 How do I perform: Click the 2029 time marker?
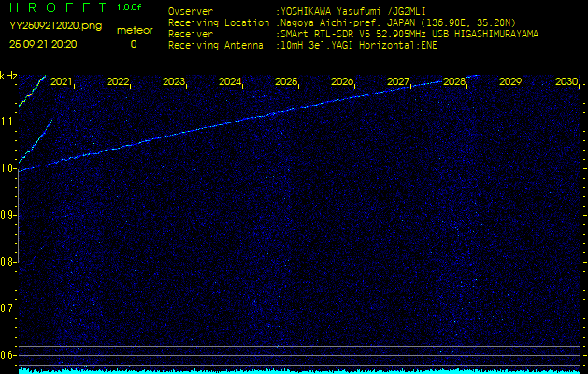510,82
